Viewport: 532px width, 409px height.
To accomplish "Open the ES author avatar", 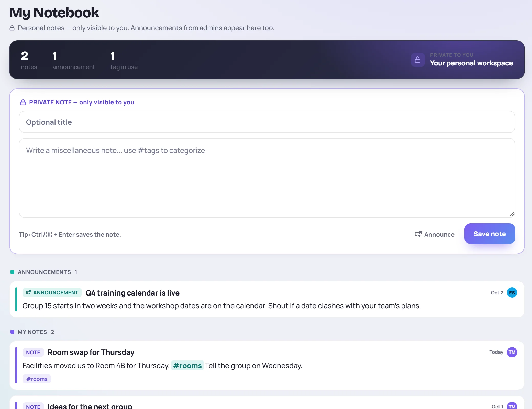I will point(512,293).
